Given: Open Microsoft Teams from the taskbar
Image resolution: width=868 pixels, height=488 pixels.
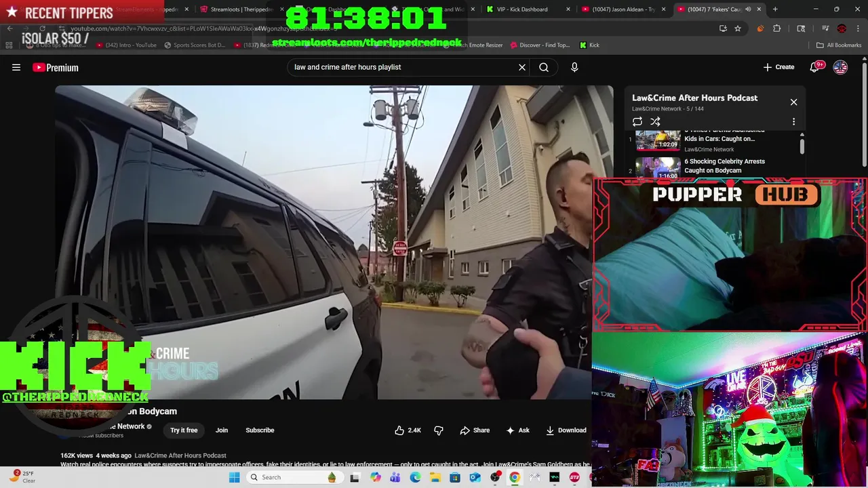Looking at the screenshot, I should click(395, 477).
